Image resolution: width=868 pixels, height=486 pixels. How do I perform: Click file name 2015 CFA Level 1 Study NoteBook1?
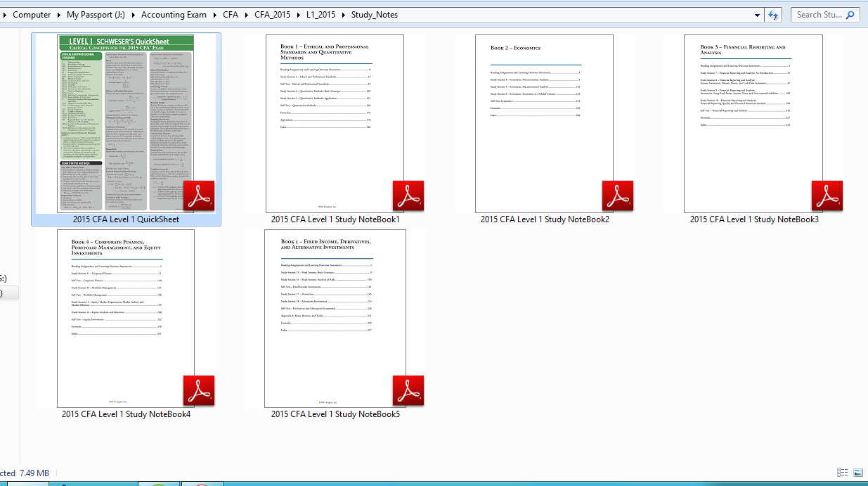(335, 219)
